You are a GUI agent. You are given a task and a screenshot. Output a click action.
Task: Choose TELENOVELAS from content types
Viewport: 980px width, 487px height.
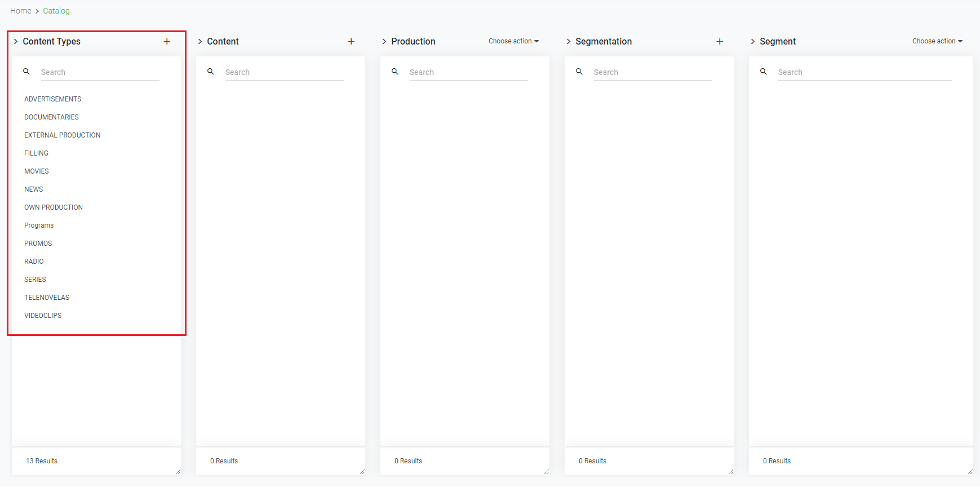(x=47, y=298)
